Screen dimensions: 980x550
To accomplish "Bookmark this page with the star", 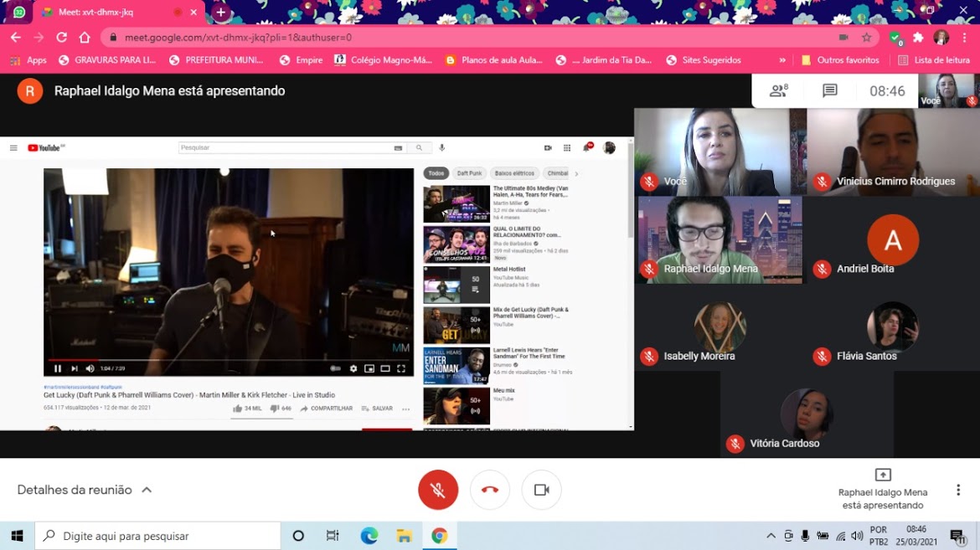I will tap(867, 38).
